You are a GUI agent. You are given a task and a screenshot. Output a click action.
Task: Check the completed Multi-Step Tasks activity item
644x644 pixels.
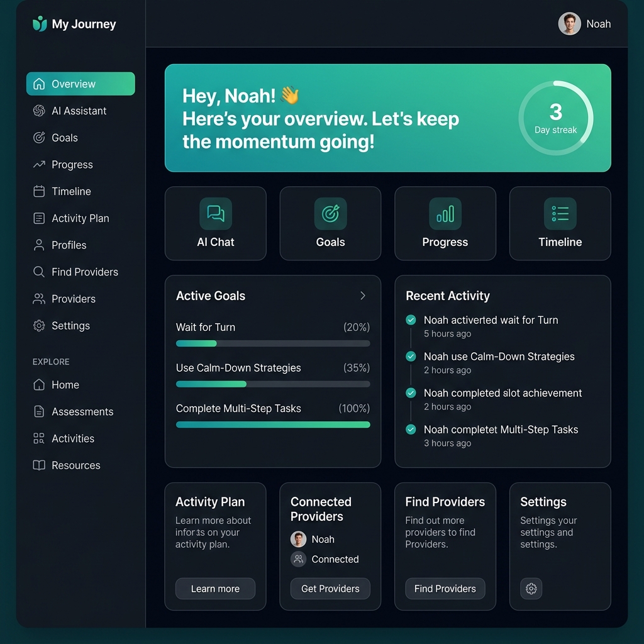click(411, 430)
